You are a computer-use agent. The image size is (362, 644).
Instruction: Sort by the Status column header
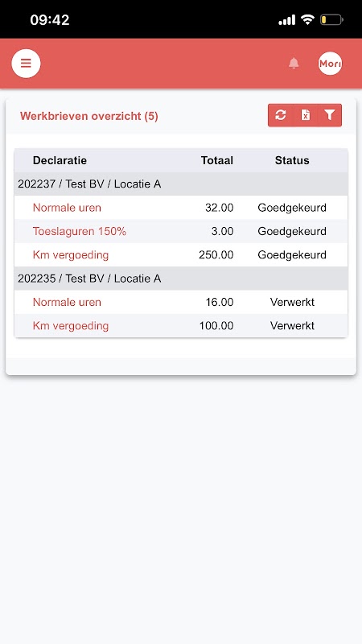292,160
